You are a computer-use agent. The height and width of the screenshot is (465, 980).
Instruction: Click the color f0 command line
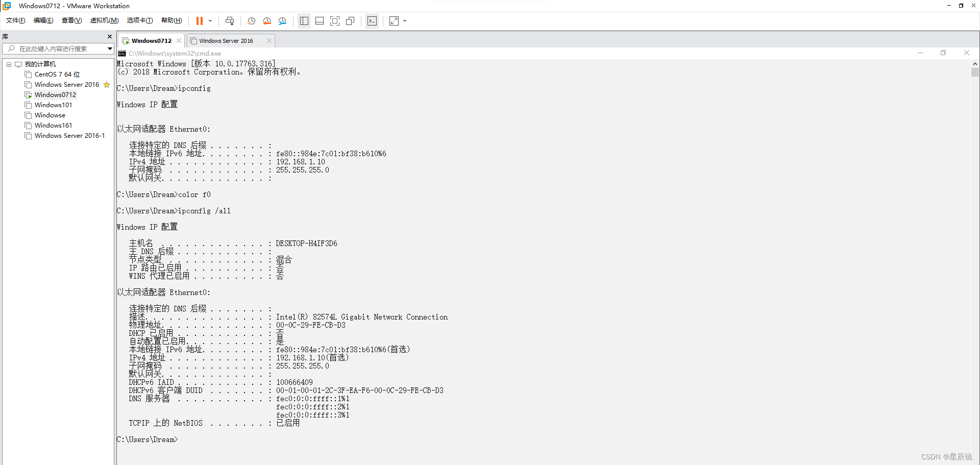point(163,194)
